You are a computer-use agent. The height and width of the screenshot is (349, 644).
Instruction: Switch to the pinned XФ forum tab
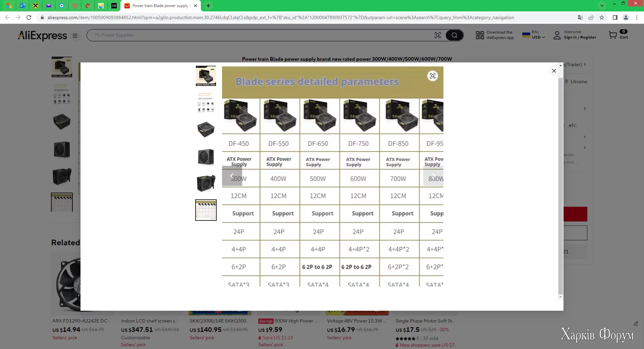[114, 6]
